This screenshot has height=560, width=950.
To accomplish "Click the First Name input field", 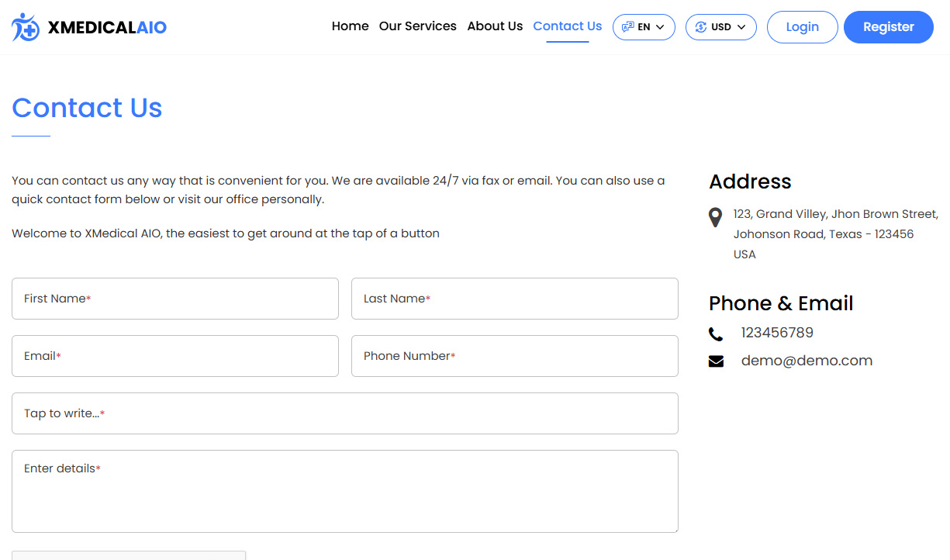I will (x=174, y=299).
